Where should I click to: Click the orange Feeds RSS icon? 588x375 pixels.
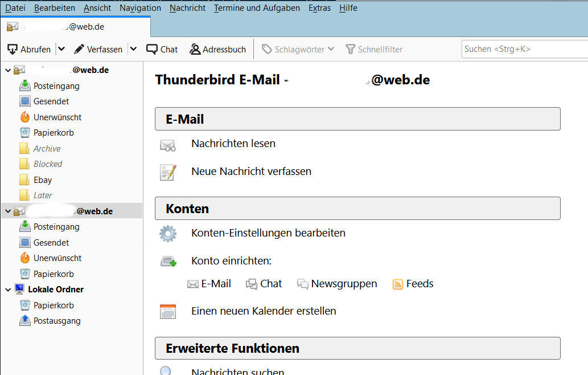pyautogui.click(x=397, y=284)
